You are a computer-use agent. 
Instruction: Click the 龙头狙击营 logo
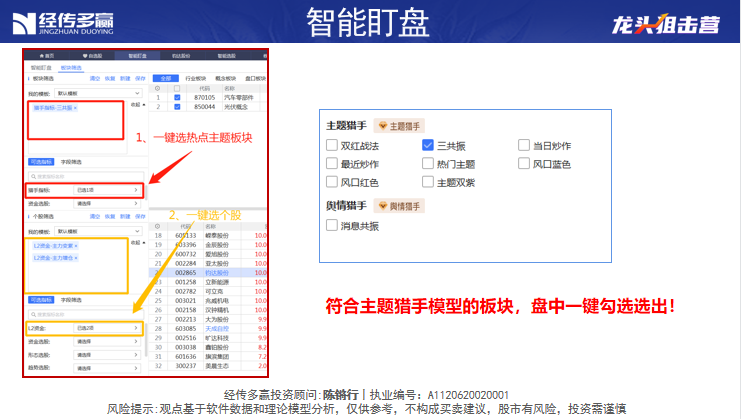click(x=666, y=24)
